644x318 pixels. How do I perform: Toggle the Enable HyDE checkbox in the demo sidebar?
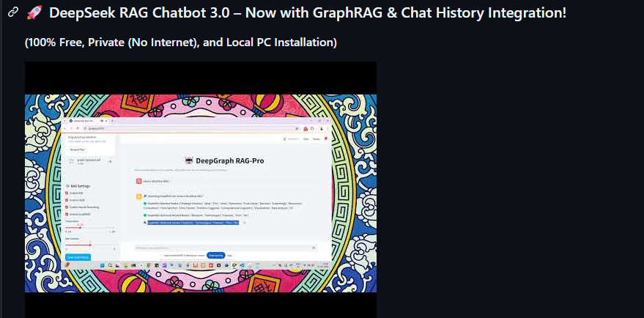click(x=67, y=200)
